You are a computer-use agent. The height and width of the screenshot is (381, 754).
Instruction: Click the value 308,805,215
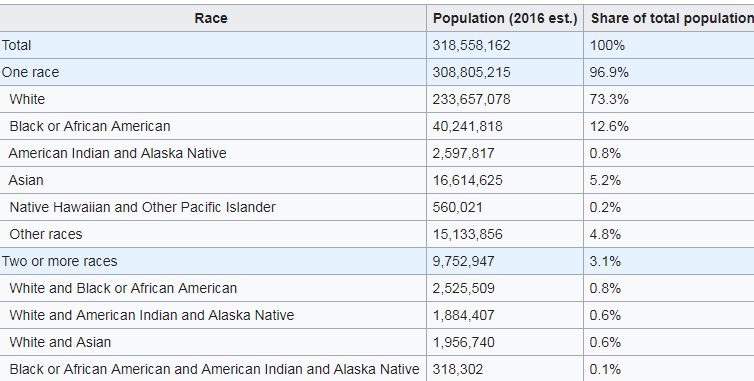click(471, 72)
